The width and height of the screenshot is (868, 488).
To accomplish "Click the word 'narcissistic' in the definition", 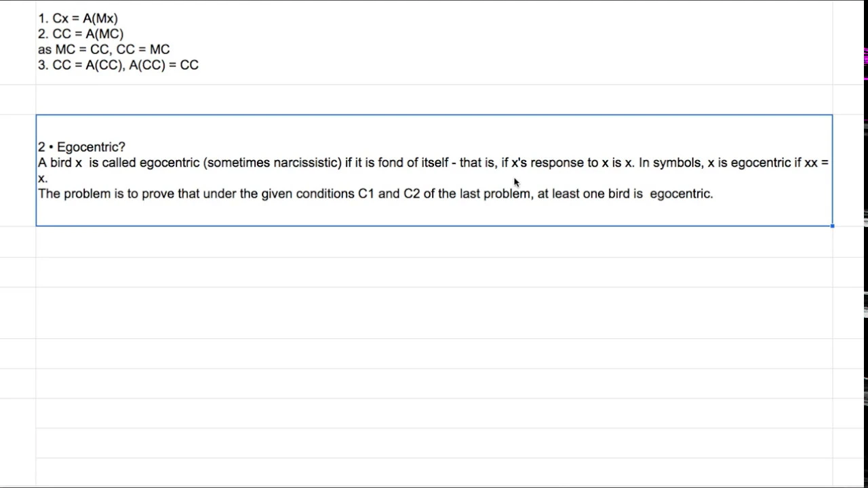I will pyautogui.click(x=305, y=163).
